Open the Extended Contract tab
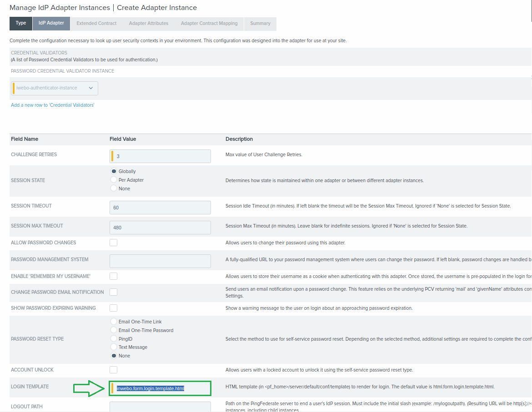 pos(96,24)
